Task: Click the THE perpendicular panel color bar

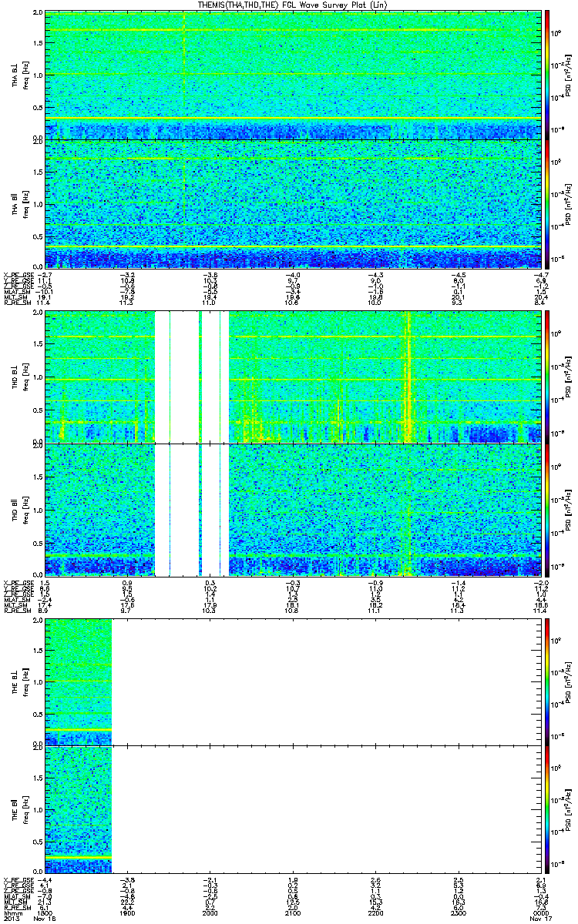Action: [548, 681]
